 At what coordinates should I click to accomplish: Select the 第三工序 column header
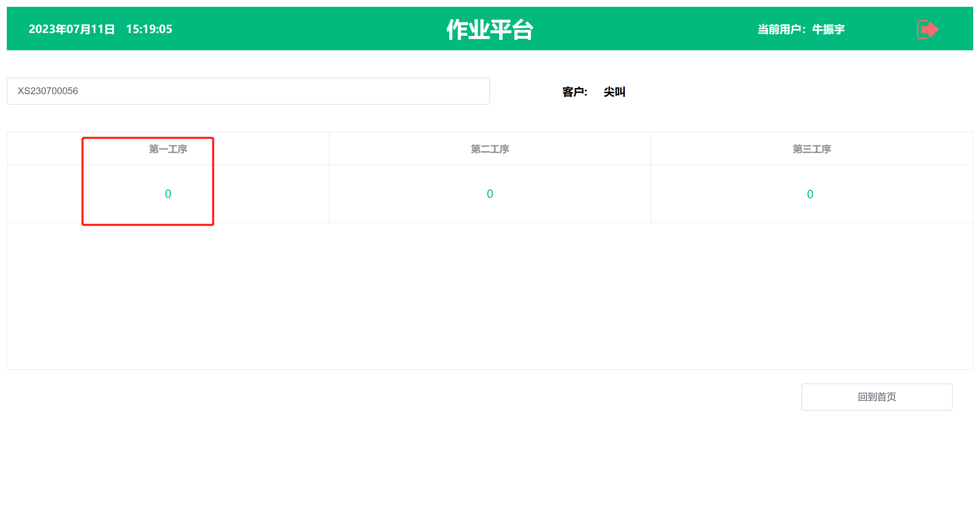[x=812, y=149]
